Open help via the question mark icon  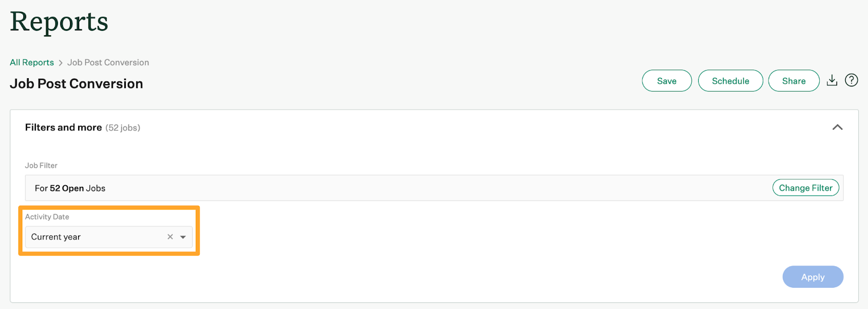click(x=852, y=80)
